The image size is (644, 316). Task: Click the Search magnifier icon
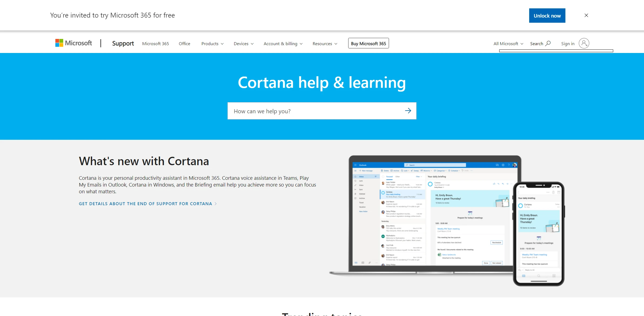(x=548, y=43)
